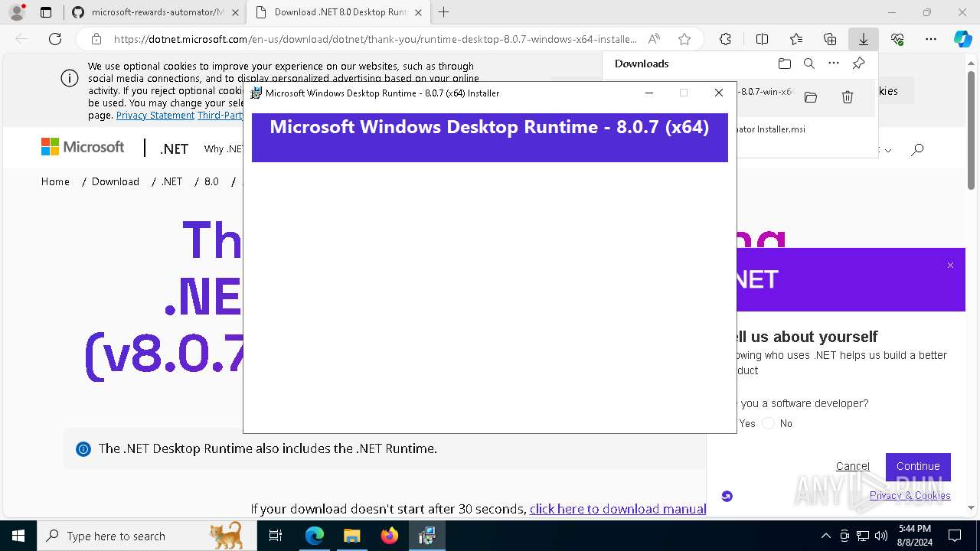Cancel the Tell us about yourself survey

(853, 466)
